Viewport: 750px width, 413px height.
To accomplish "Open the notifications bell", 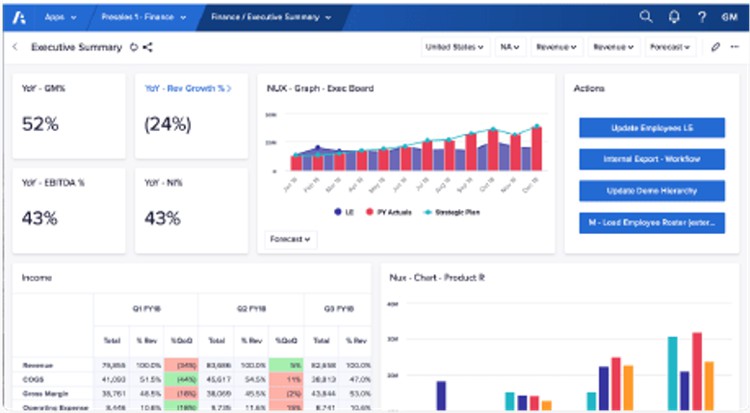I will tap(673, 17).
